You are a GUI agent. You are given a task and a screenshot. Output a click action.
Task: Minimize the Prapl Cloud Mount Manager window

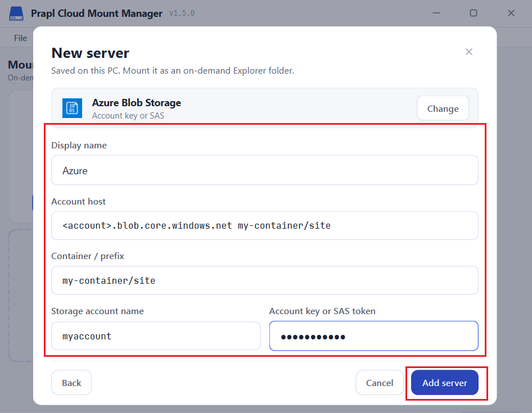(436, 13)
